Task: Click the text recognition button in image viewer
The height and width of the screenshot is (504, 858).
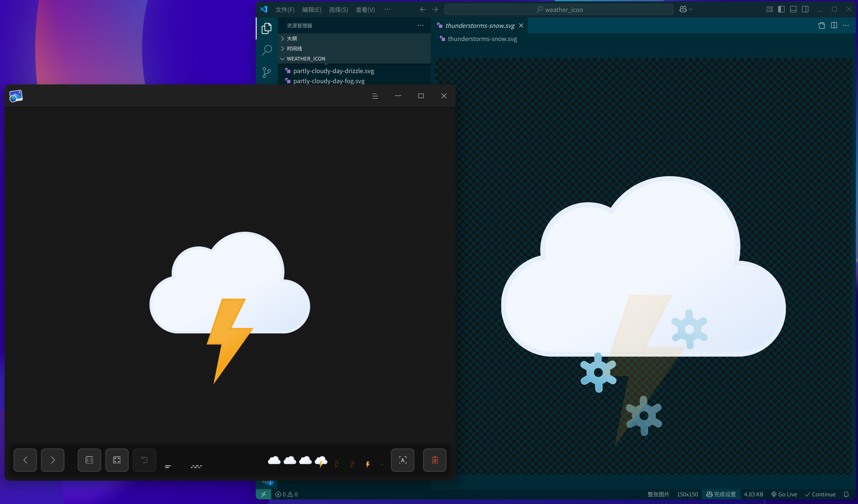Action: pos(403,460)
